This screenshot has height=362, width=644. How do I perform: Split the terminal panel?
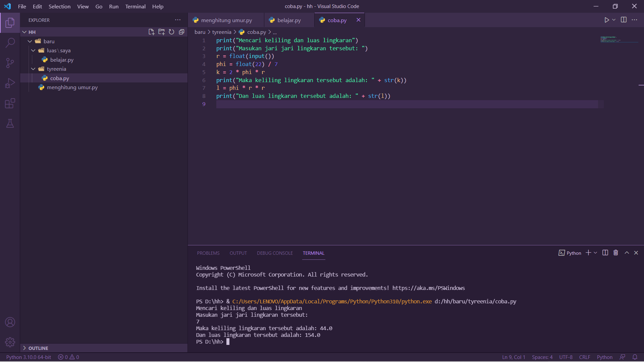pos(605,253)
